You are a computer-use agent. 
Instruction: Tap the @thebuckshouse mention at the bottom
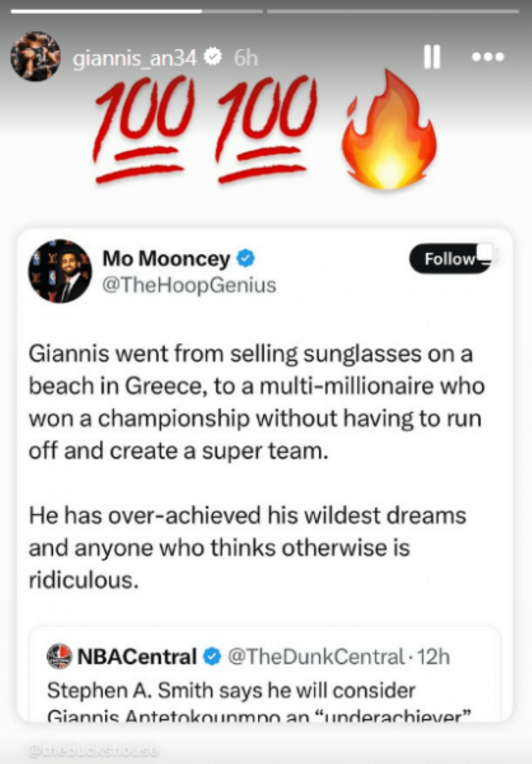93,750
